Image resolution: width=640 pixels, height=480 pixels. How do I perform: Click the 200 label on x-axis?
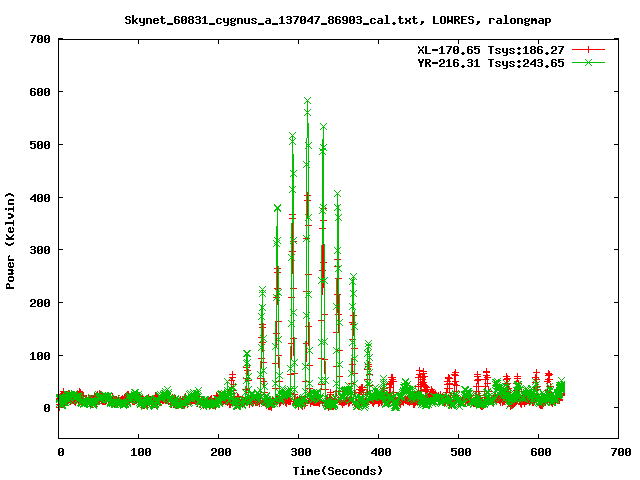(220, 452)
